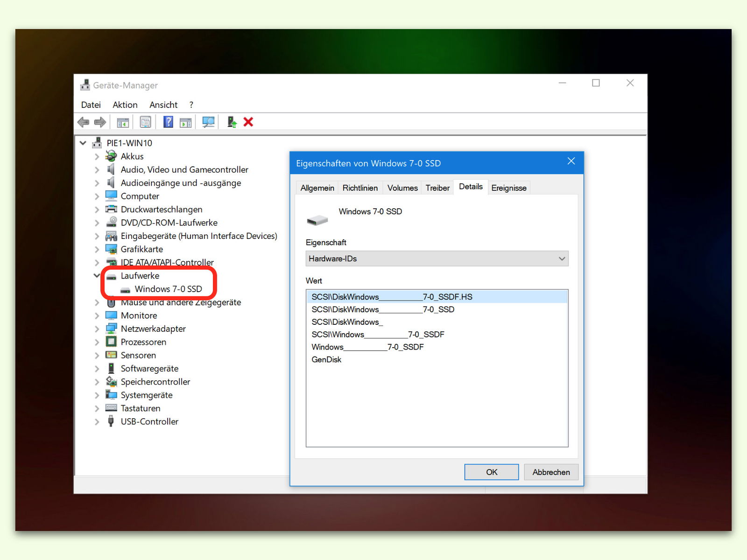Select the Monitore icon
Screen dimensions: 747x560
point(111,315)
